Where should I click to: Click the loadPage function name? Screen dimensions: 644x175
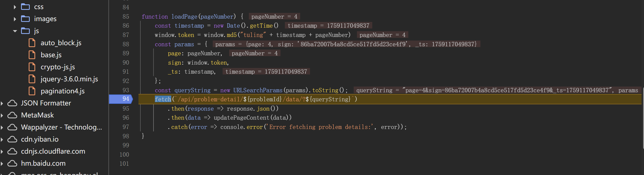pyautogui.click(x=184, y=17)
